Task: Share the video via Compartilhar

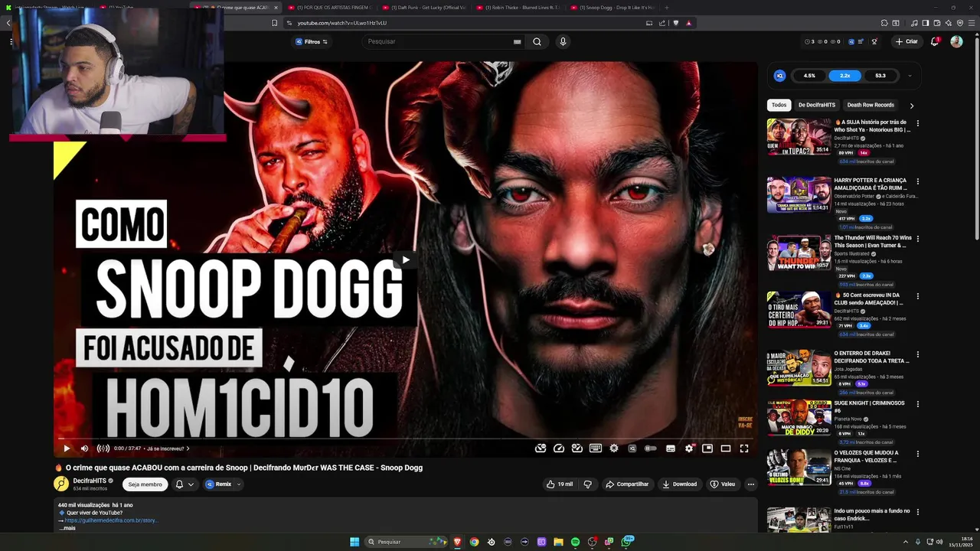Action: pos(627,484)
